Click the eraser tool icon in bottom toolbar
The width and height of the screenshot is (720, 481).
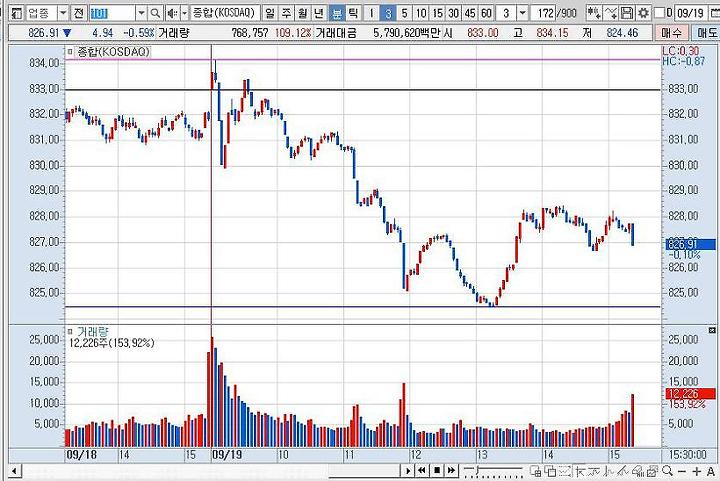638,471
